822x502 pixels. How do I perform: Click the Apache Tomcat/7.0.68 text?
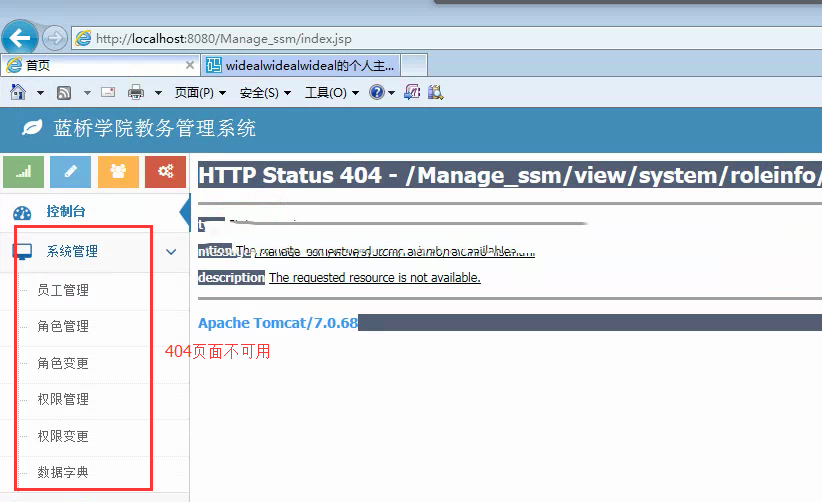278,322
